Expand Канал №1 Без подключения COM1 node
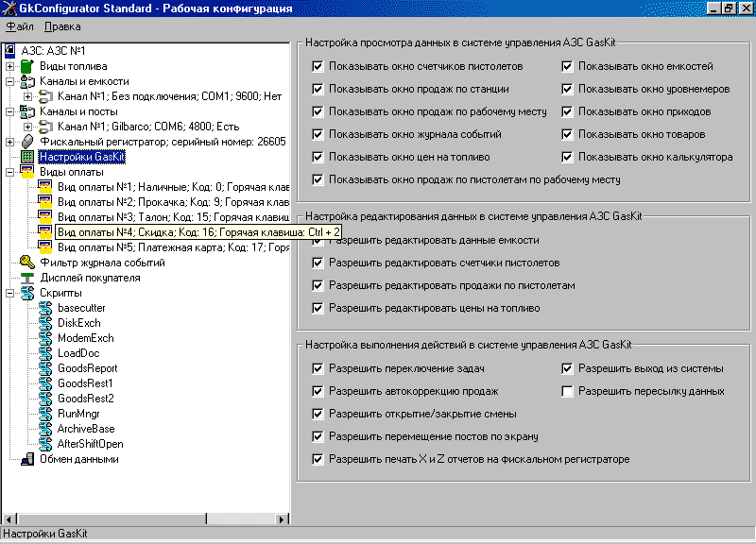The height and width of the screenshot is (544, 756). point(28,97)
